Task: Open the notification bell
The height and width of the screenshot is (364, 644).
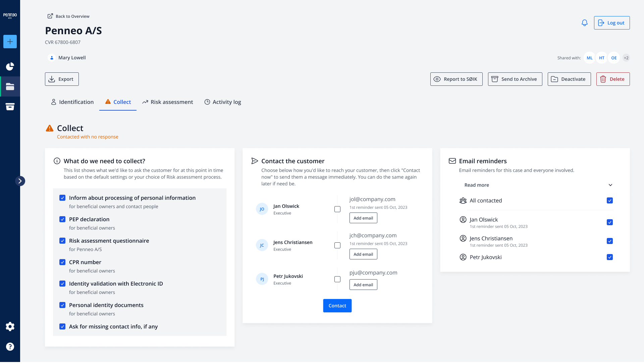Action: click(x=584, y=23)
